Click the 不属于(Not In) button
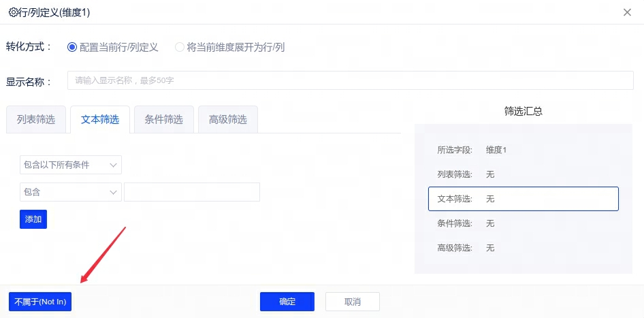 pos(40,302)
